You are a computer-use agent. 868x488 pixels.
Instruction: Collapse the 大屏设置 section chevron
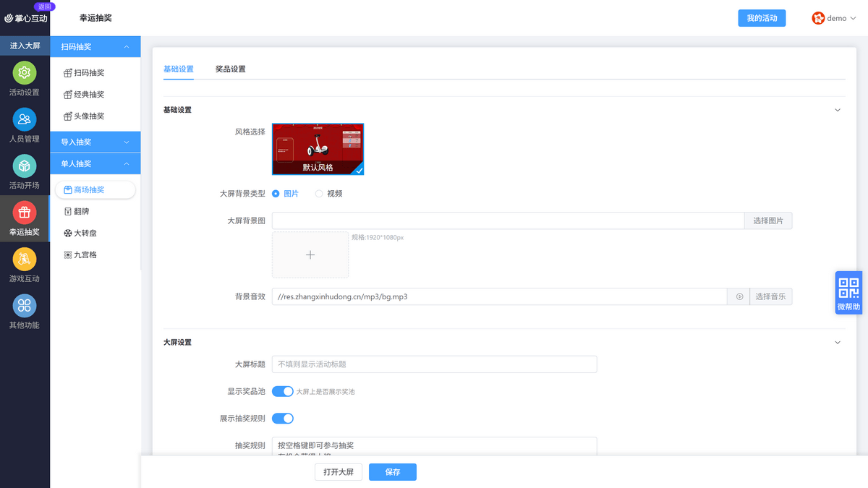pyautogui.click(x=838, y=342)
